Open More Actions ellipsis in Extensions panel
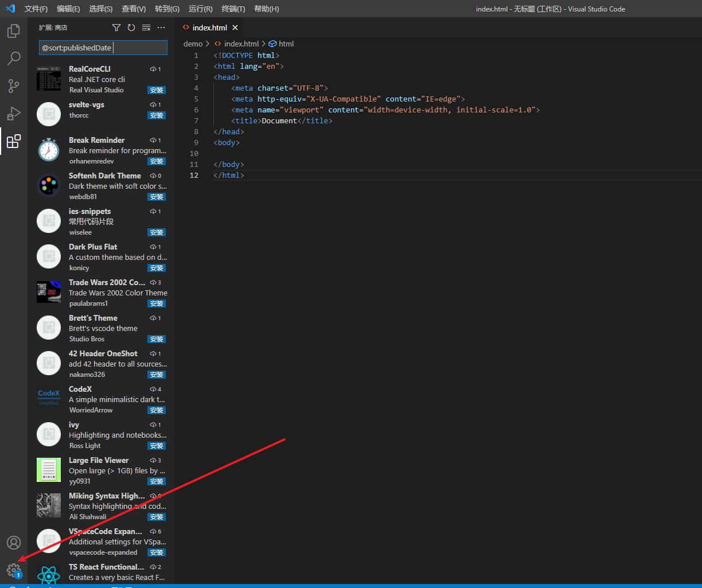The width and height of the screenshot is (702, 588). [x=161, y=27]
